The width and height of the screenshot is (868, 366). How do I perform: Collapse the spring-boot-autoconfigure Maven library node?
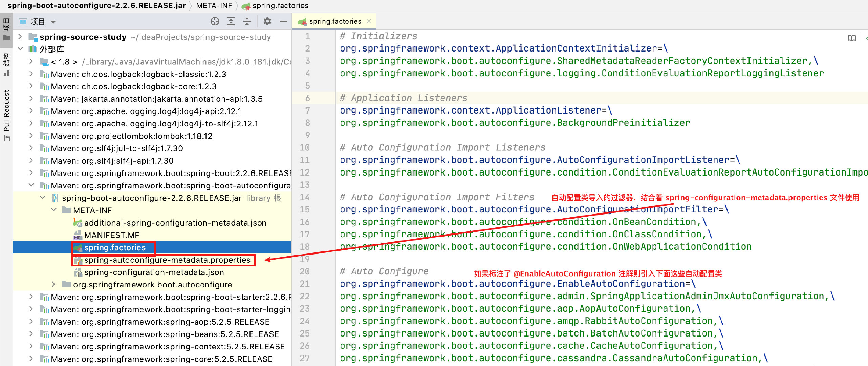pyautogui.click(x=31, y=185)
